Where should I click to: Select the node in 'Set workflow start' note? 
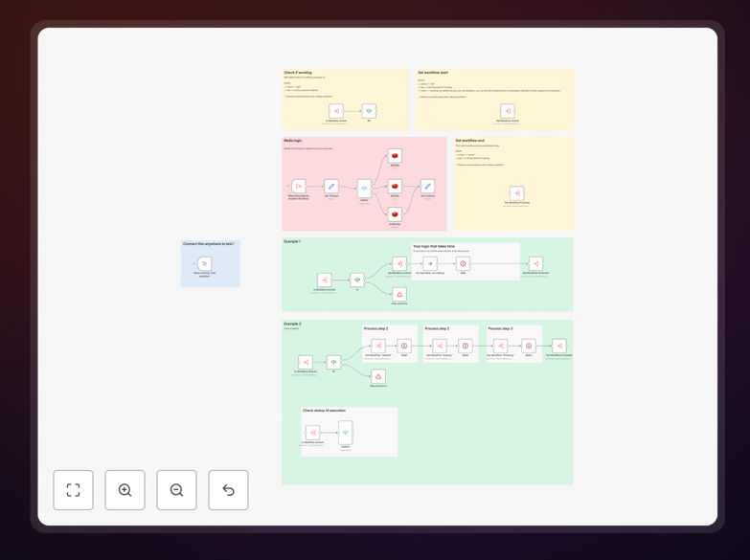click(508, 111)
